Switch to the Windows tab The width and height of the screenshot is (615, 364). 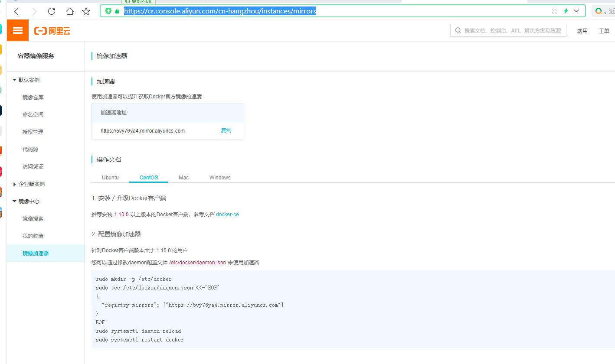[220, 178]
